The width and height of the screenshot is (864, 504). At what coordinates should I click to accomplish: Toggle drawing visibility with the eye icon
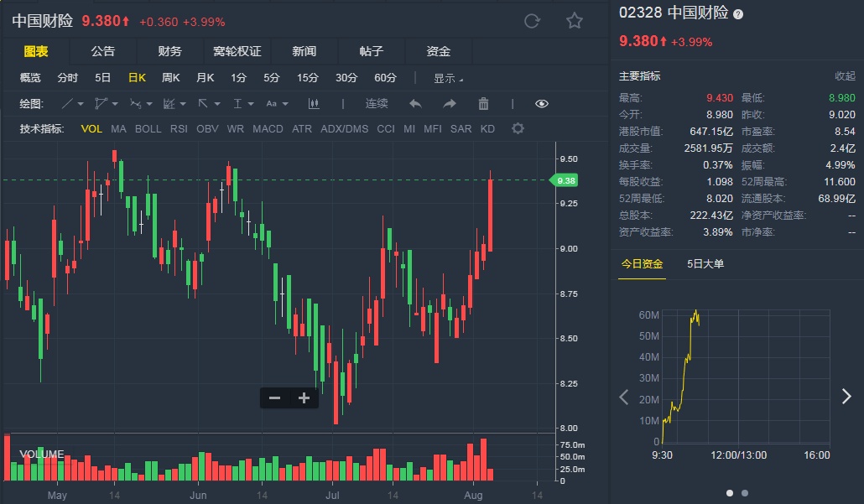[541, 104]
